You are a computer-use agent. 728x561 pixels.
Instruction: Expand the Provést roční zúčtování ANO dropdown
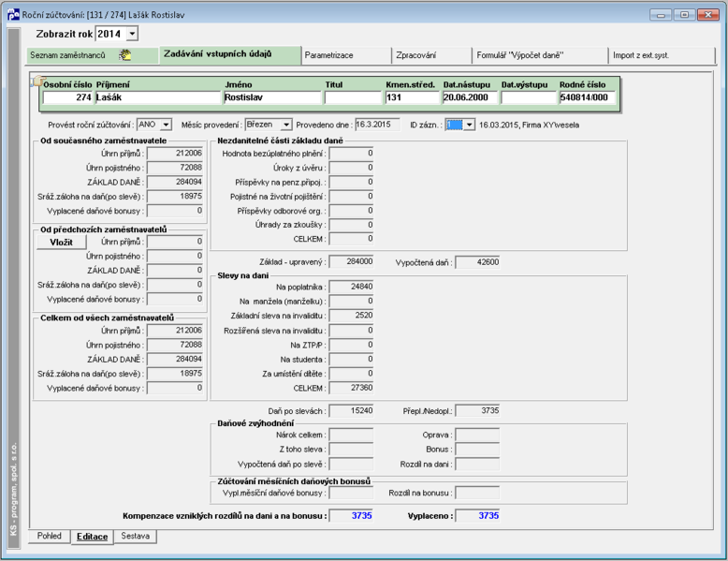[x=167, y=125]
